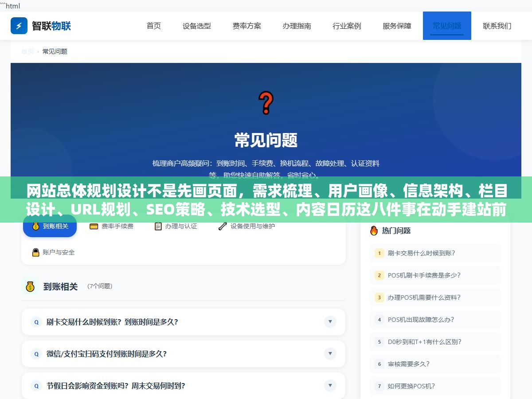Open the 联系我们 navigation item

[x=497, y=26]
